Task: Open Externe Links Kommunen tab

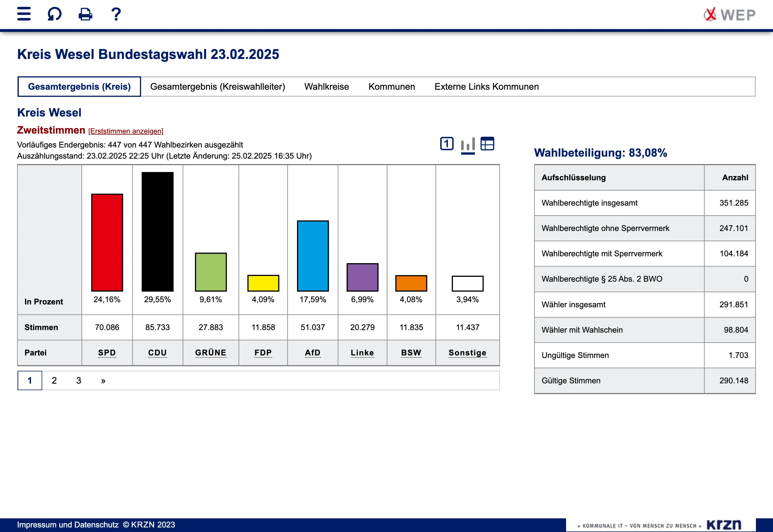Action: (486, 87)
